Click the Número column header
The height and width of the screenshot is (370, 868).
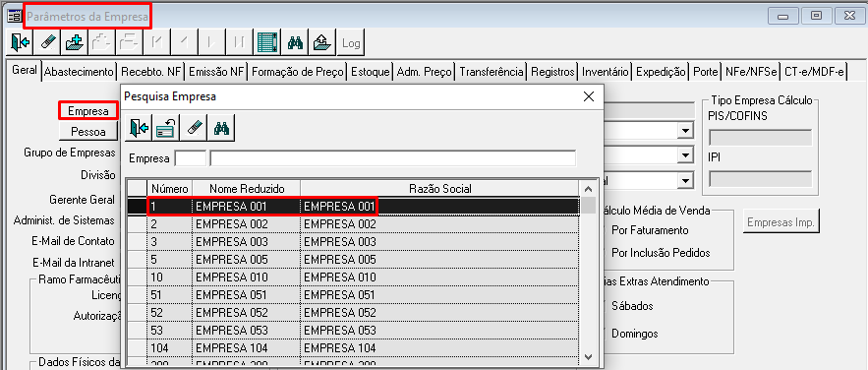(x=170, y=188)
